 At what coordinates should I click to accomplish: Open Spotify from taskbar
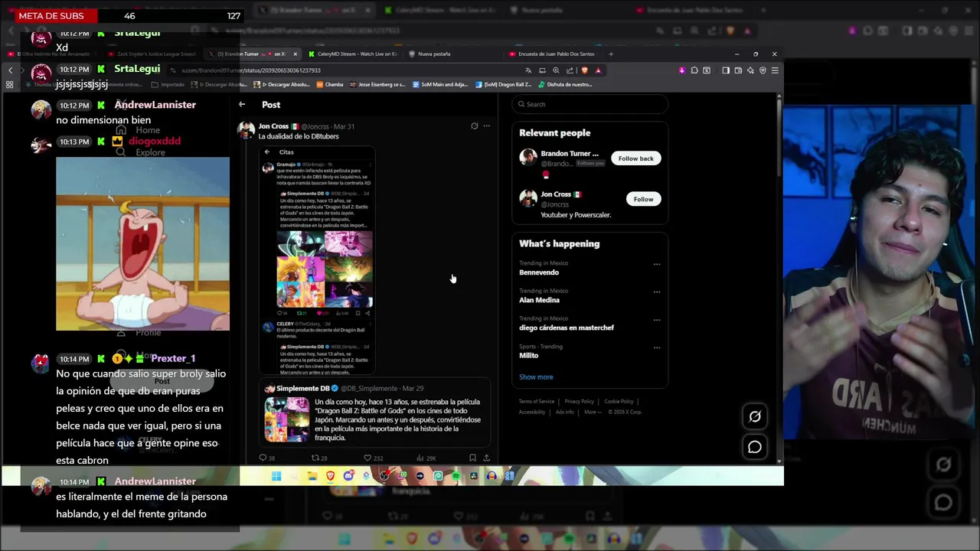pyautogui.click(x=456, y=476)
